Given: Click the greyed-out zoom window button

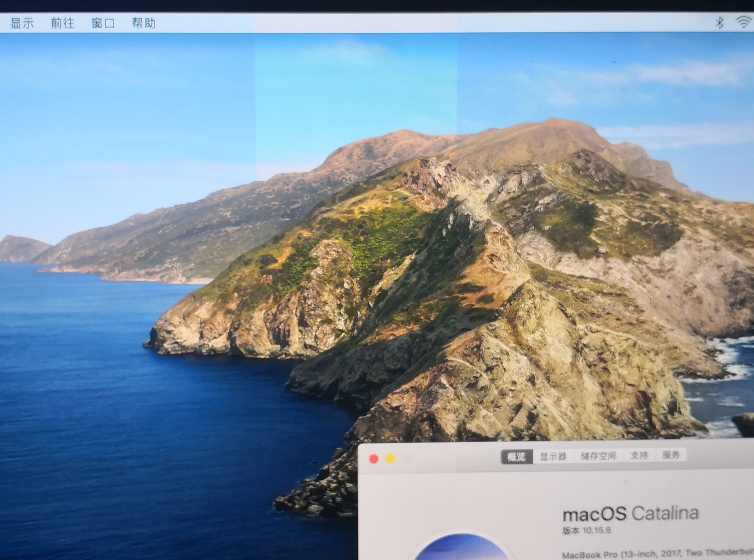Looking at the screenshot, I should click(x=406, y=459).
